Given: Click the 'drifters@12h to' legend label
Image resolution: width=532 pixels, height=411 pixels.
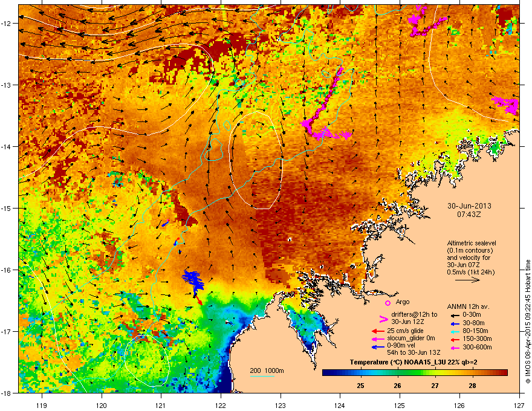Looking at the screenshot, I should 414,314.
